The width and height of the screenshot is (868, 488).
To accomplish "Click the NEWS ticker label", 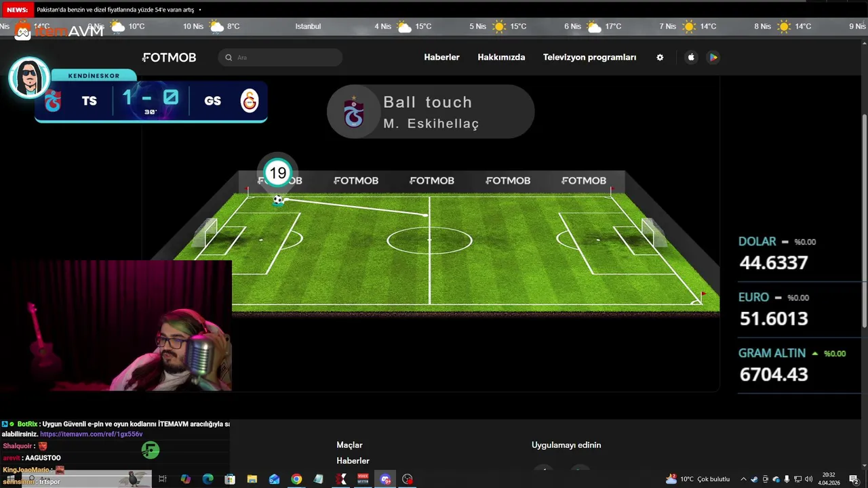I will point(17,9).
